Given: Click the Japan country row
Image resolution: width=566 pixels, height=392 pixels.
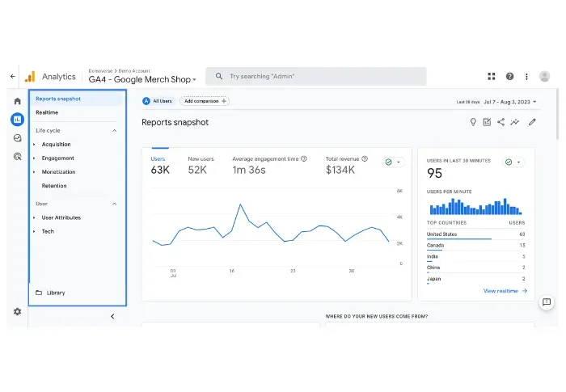Looking at the screenshot, I should point(475,280).
